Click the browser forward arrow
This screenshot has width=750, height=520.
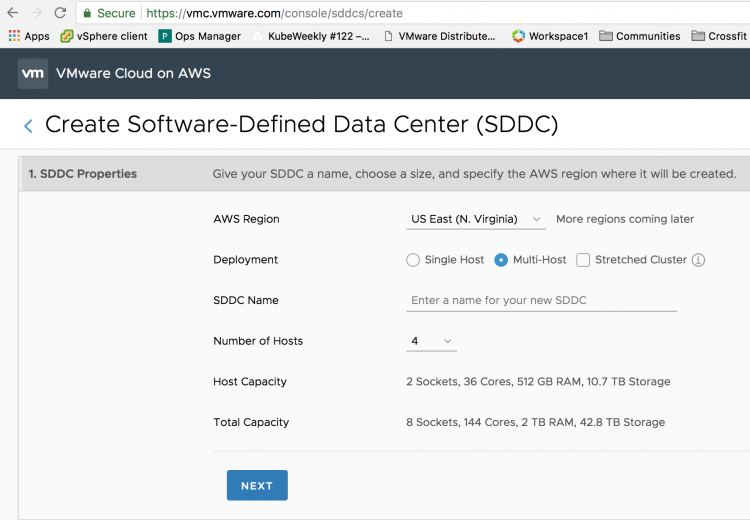tap(37, 14)
